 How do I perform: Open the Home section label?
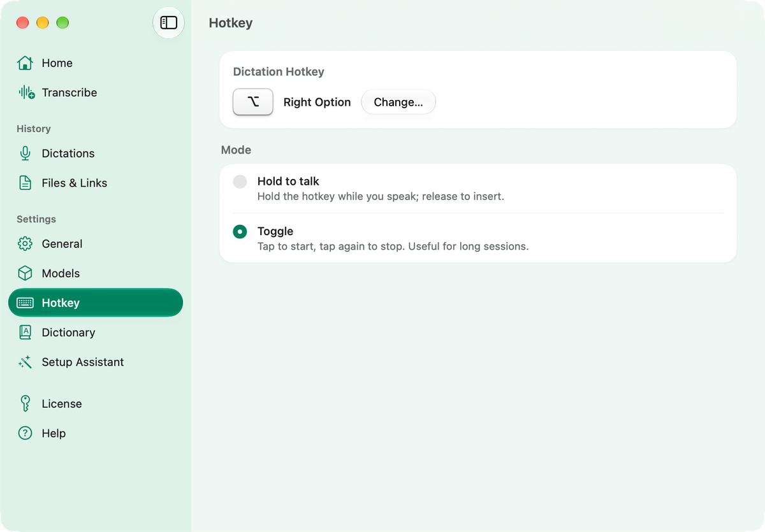coord(57,63)
